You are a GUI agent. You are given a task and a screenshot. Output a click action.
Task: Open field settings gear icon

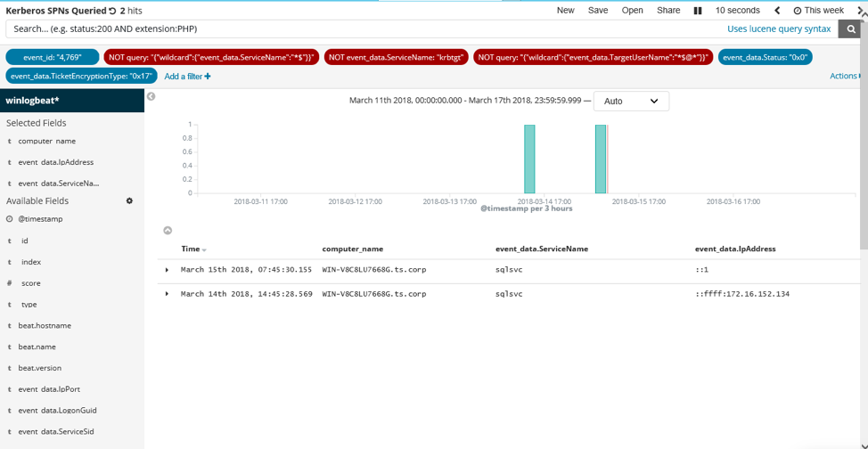coord(129,201)
